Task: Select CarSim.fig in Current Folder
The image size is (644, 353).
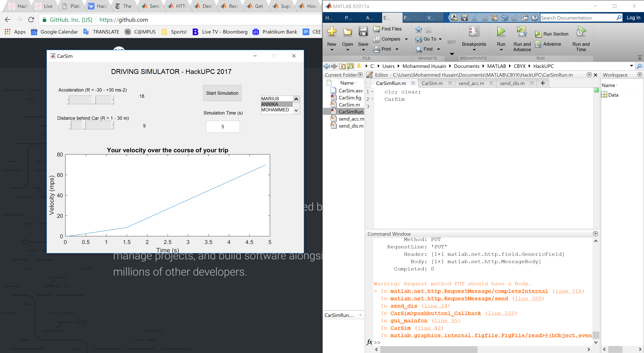Action: click(x=349, y=98)
